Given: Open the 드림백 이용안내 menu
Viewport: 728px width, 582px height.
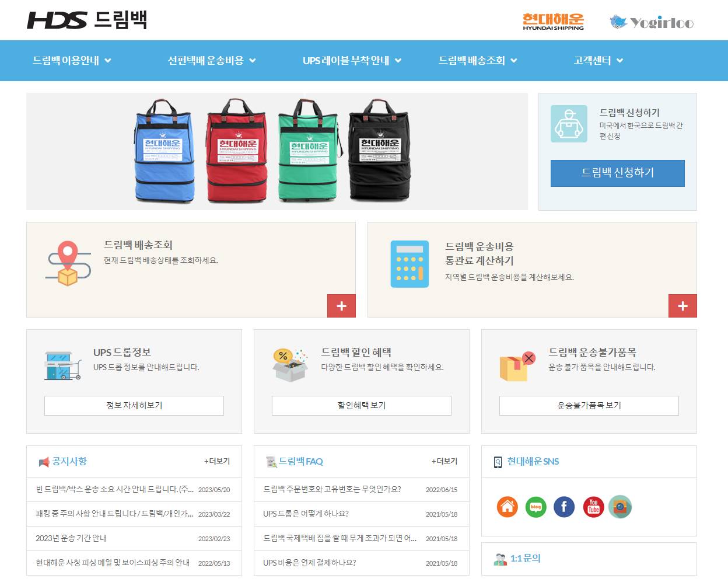Looking at the screenshot, I should coord(66,61).
